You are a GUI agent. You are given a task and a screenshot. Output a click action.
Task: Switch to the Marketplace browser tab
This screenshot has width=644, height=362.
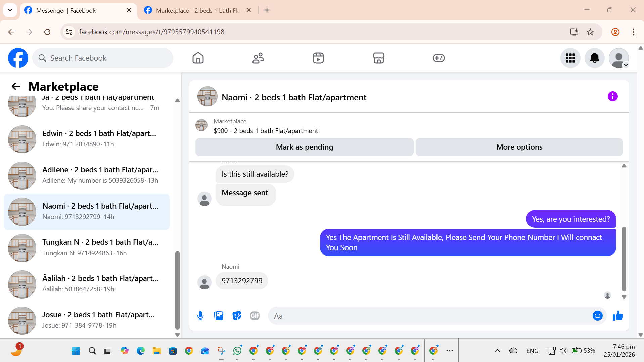(198, 10)
